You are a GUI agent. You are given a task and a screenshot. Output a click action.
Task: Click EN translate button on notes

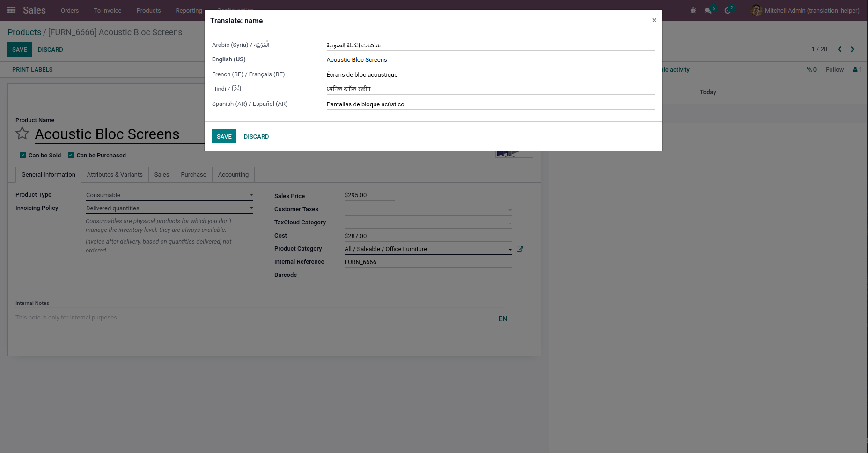[503, 319]
